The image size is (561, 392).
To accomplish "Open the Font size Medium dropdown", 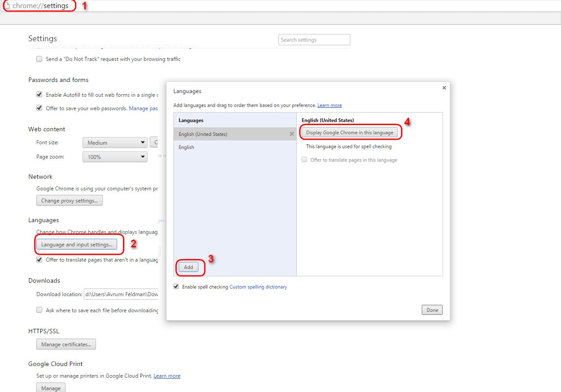I will (x=115, y=142).
